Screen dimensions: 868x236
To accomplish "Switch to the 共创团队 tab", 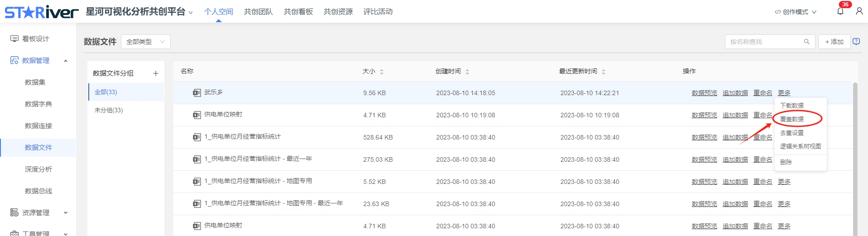I will 258,12.
